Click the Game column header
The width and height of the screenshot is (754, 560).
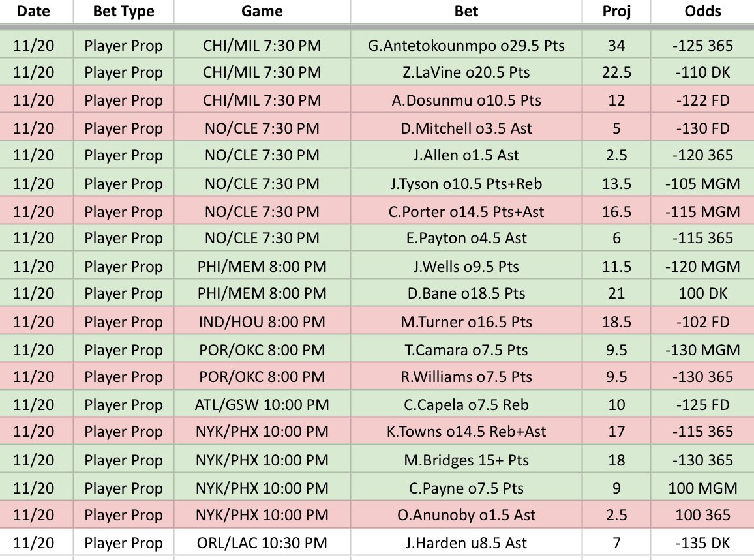click(x=262, y=11)
